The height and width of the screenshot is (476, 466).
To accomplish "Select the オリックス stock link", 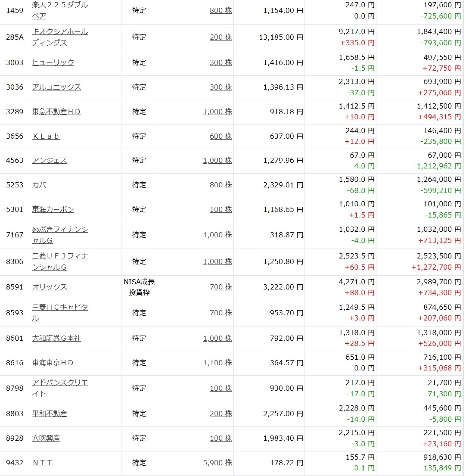I will 50,287.
